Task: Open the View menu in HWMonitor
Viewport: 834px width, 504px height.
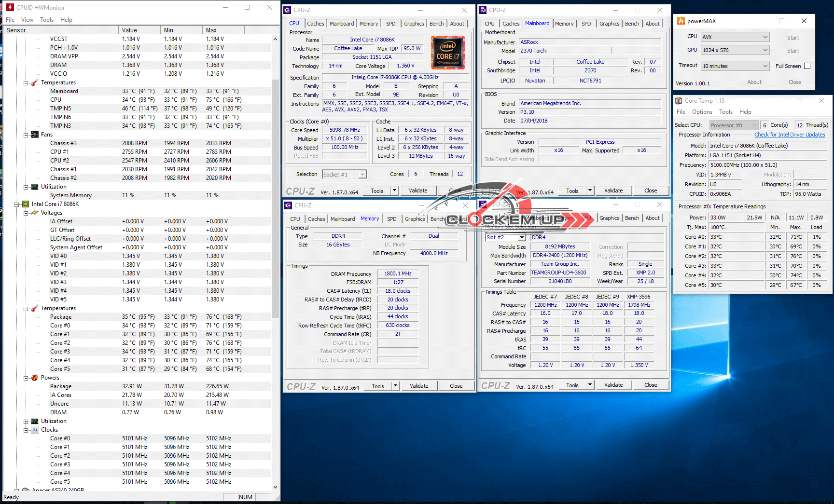Action: pyautogui.click(x=27, y=20)
